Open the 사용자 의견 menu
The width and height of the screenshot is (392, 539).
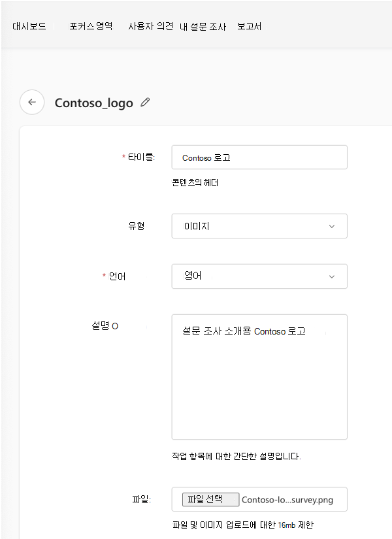point(148,26)
